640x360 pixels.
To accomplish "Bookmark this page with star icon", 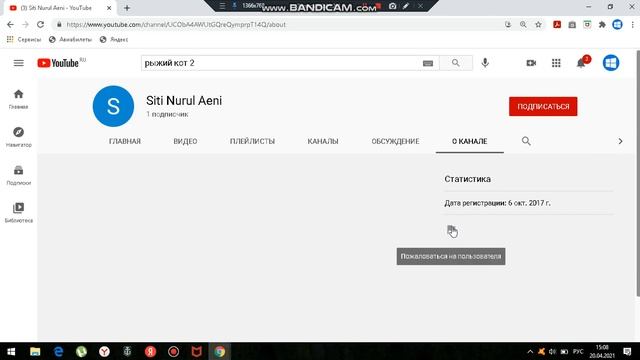I will click(x=538, y=24).
